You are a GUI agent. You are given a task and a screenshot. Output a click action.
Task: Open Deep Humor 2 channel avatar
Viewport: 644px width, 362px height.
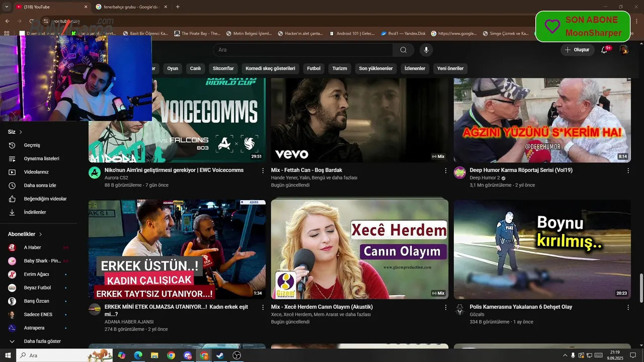460,172
